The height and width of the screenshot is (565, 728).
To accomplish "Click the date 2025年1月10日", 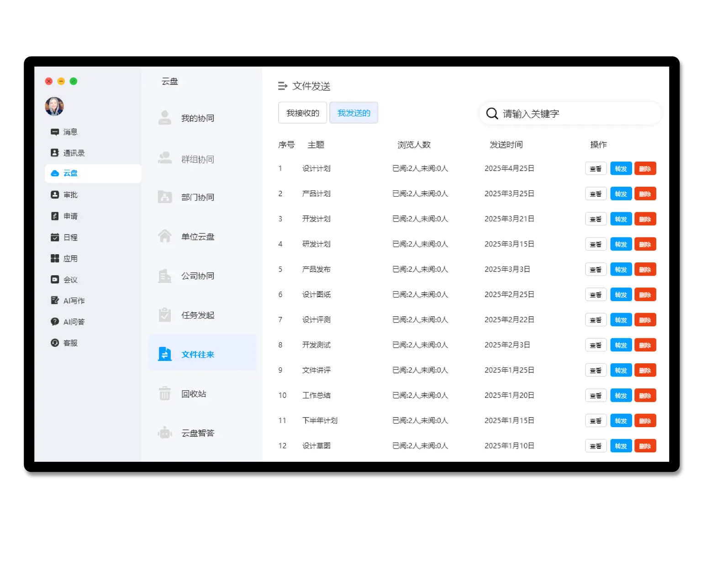I will [509, 445].
